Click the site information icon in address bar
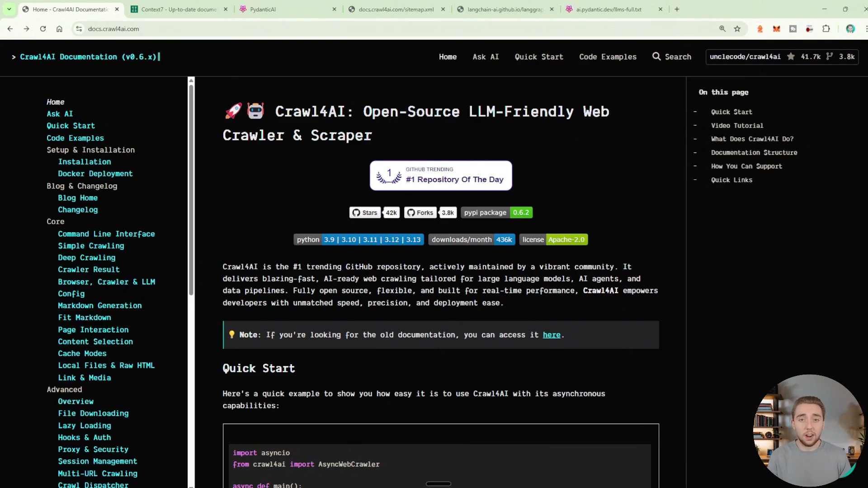Screen dimensions: 868x488 (x=79, y=29)
